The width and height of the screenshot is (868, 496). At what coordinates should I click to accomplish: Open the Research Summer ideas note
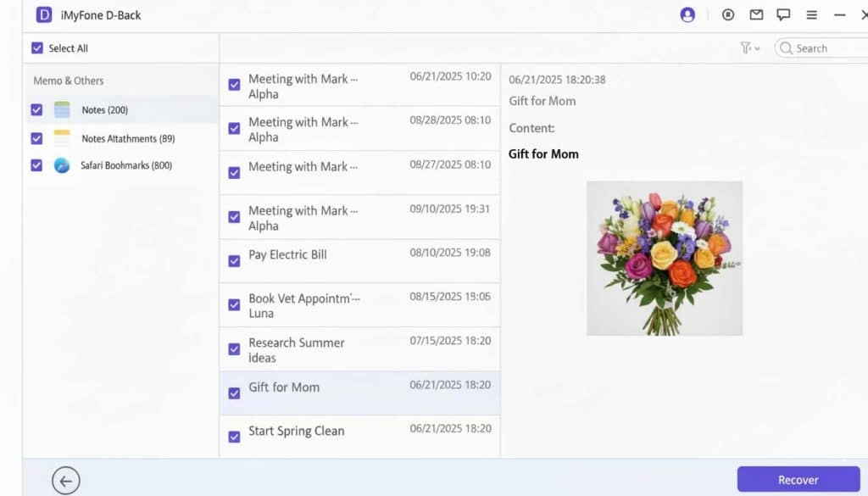[x=296, y=349]
